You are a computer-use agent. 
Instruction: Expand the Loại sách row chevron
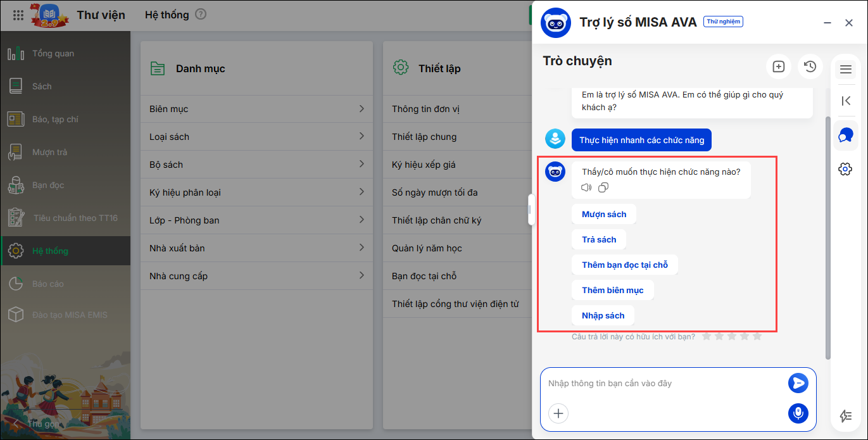tap(362, 136)
